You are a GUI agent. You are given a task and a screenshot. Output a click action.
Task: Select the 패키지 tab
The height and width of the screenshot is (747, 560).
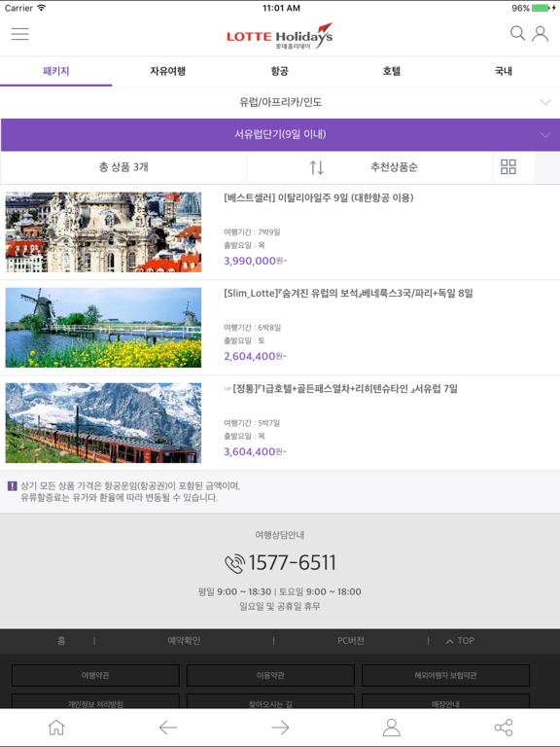55,71
